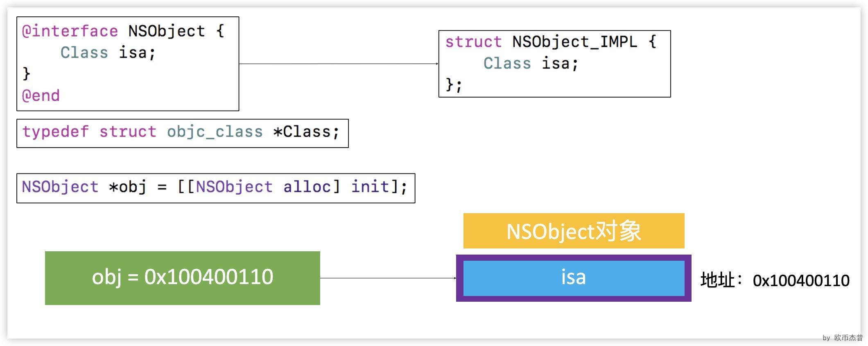Screen dimensions: 868x346
Task: Click the NSObject_IMPL struct name
Action: click(x=574, y=42)
